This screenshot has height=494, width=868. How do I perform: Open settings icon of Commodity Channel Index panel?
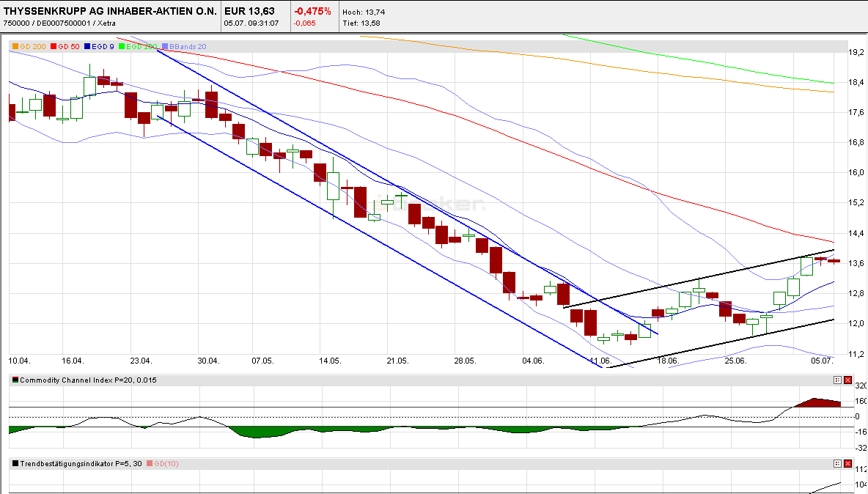pos(837,380)
